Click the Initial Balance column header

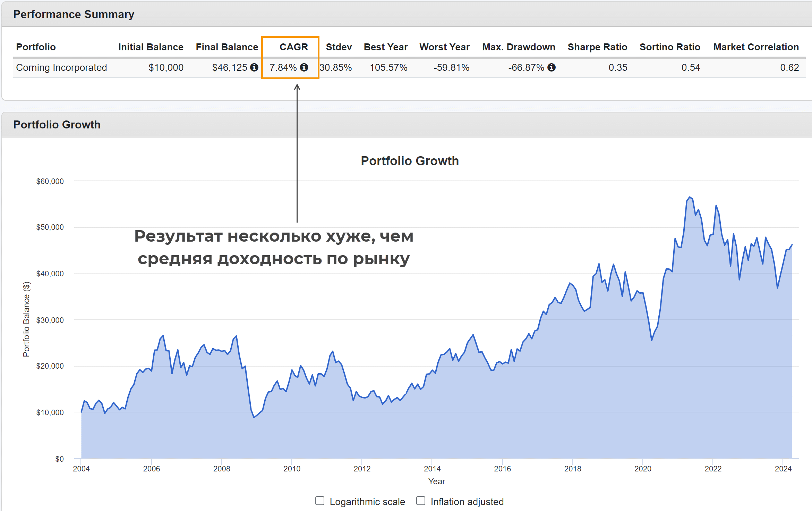point(151,47)
